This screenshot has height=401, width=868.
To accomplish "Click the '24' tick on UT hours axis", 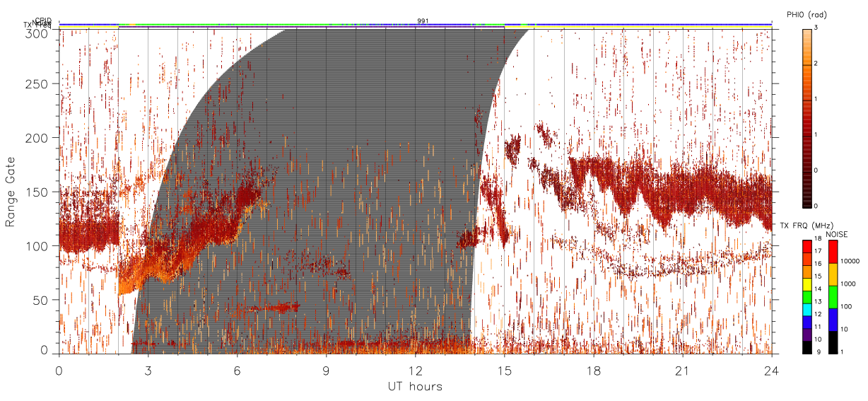I will pyautogui.click(x=771, y=370).
